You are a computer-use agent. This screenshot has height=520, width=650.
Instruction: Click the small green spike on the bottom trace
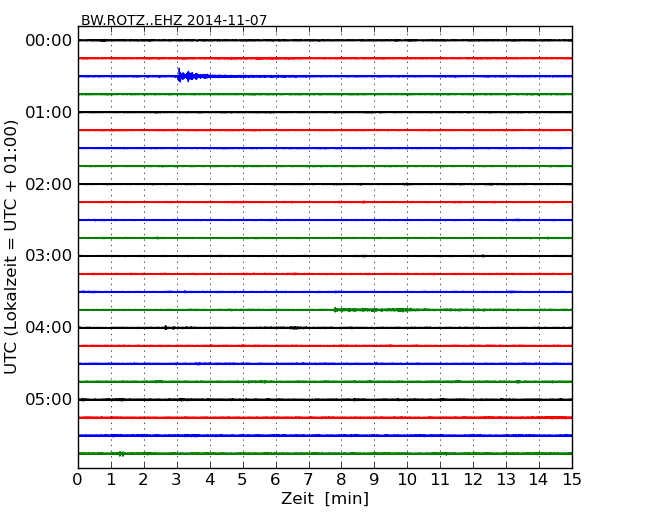[x=121, y=454]
